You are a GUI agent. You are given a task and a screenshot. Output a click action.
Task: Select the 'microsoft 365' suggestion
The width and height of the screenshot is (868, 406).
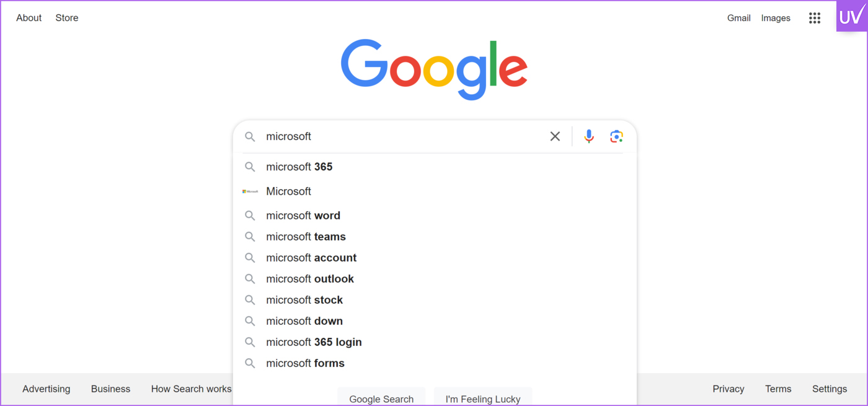point(299,167)
